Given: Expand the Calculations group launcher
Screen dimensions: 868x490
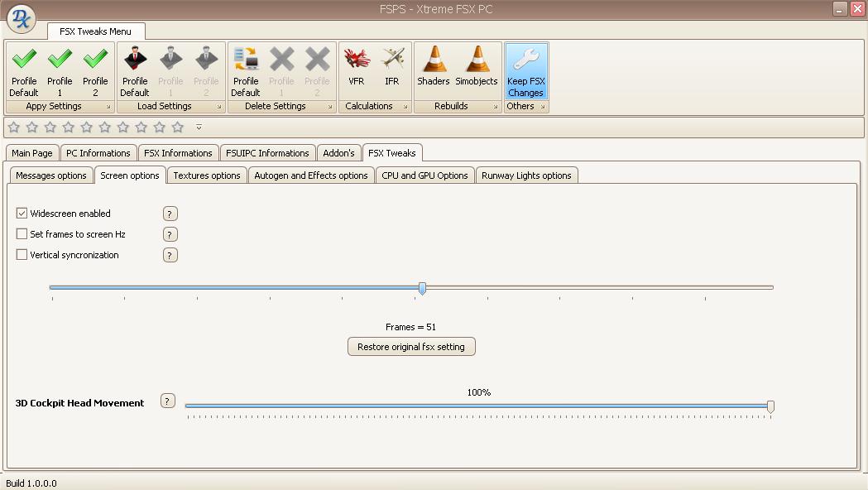Looking at the screenshot, I should [x=405, y=107].
